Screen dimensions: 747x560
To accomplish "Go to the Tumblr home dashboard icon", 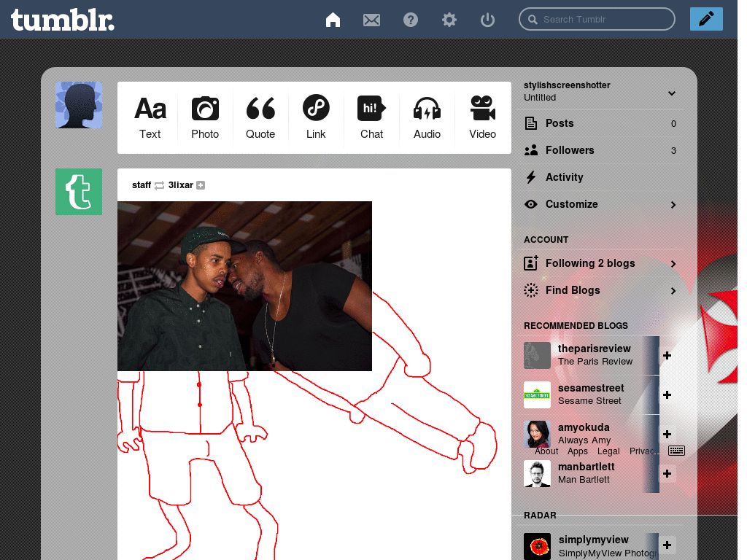I will 333,20.
